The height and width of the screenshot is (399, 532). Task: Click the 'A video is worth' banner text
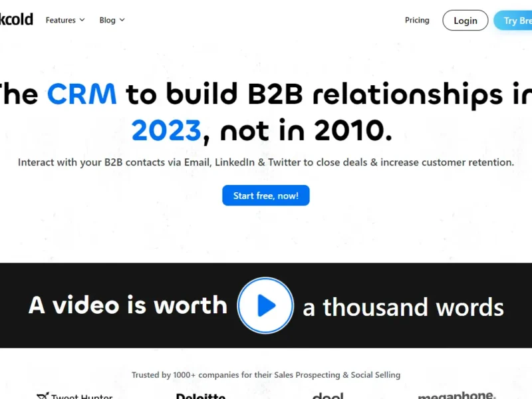point(128,305)
